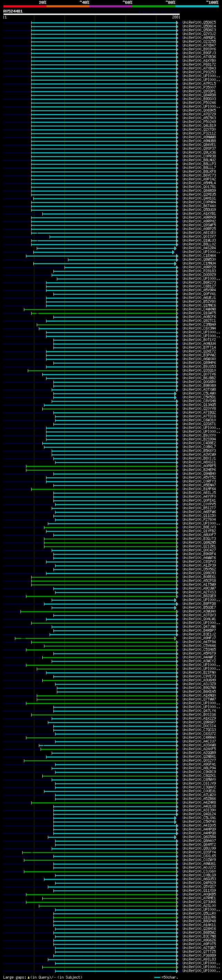Click the UniRef100_B6T440 label
Image resolution: width=222 pixels, height=980 pixels.
(x=199, y=206)
